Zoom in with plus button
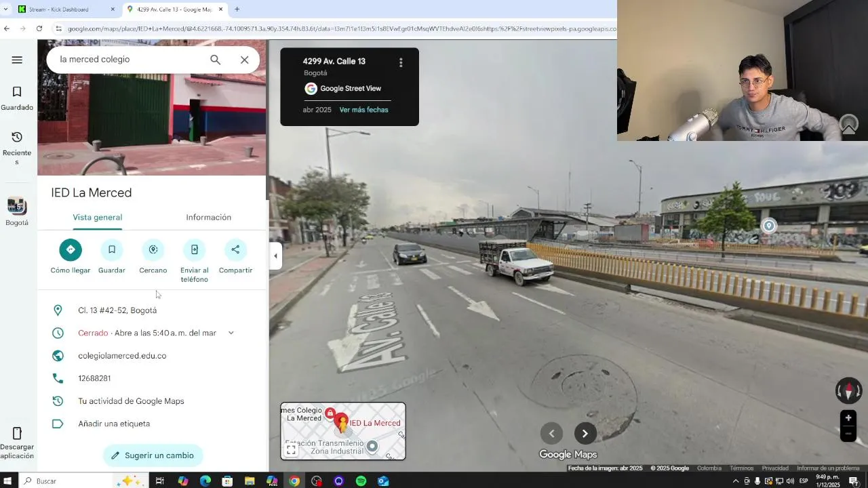868x488 pixels. 848,418
